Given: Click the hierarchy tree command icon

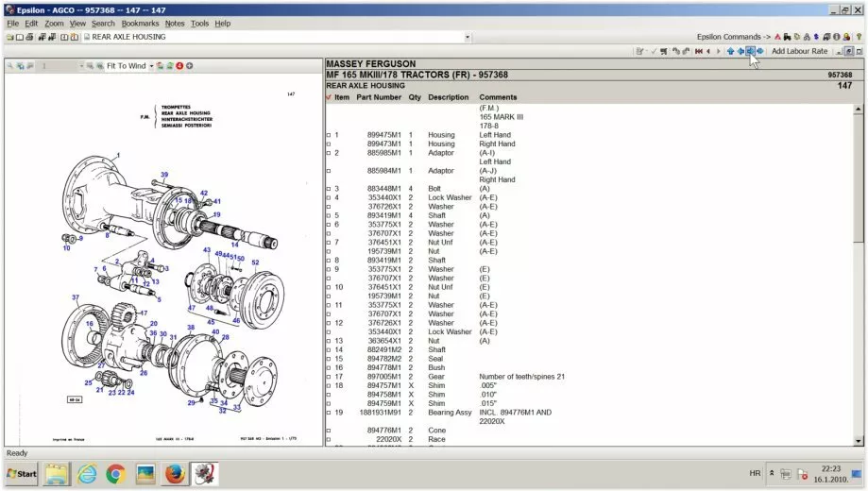Looking at the screenshot, I should point(807,37).
